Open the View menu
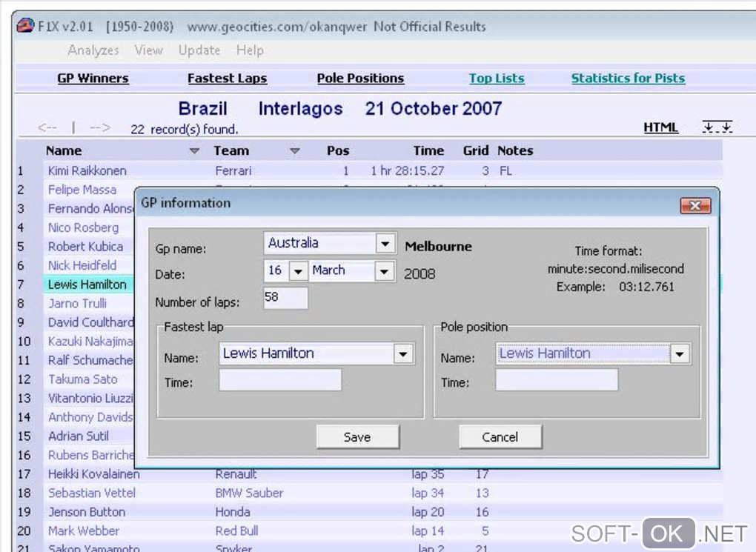 [148, 50]
